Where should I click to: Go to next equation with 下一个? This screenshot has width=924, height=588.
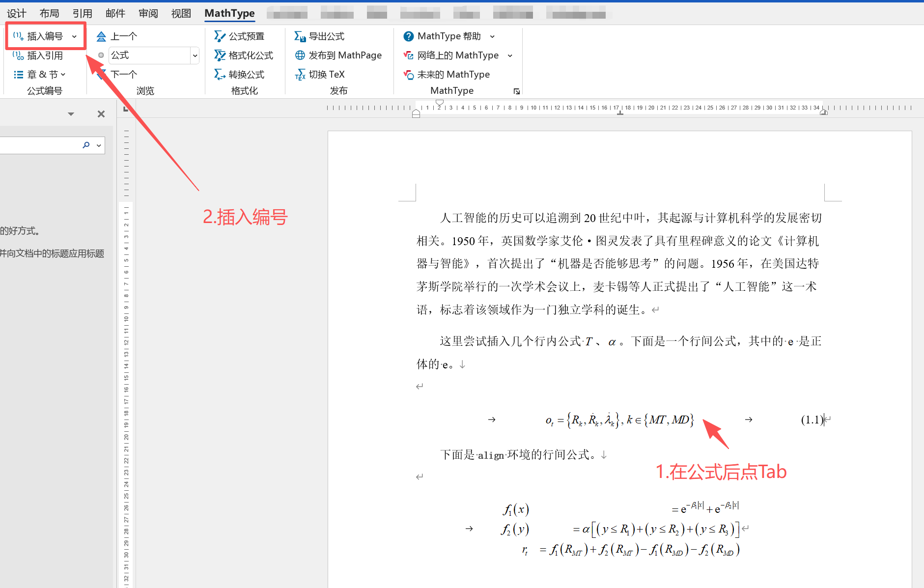point(117,75)
